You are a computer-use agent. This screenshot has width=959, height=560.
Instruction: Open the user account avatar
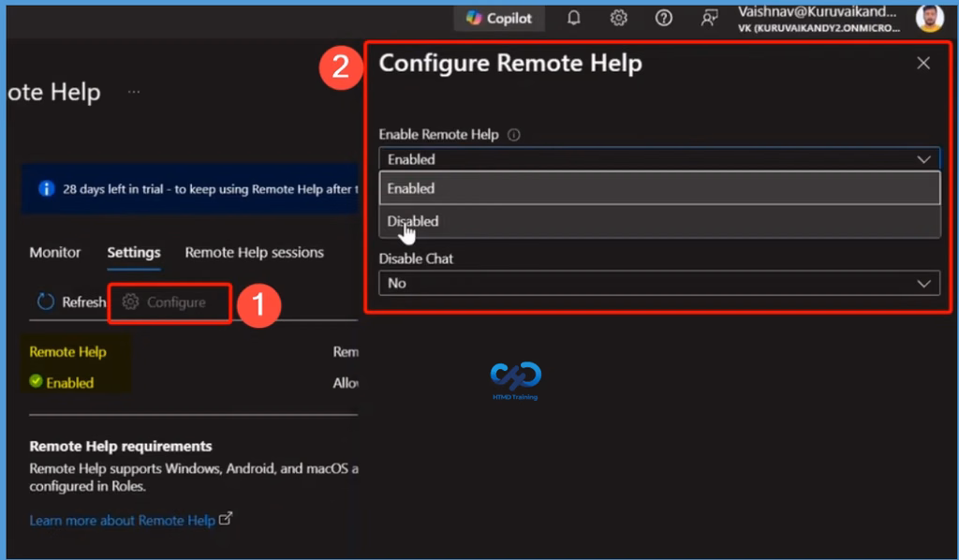point(930,19)
